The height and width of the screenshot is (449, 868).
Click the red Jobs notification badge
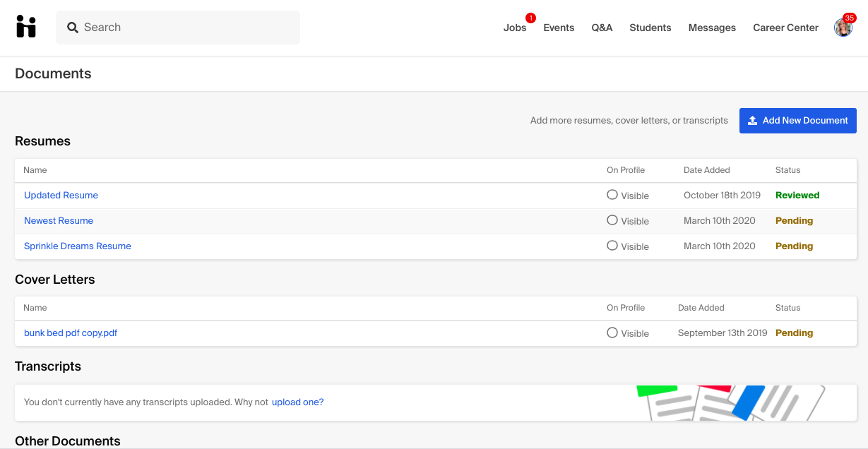tap(530, 18)
